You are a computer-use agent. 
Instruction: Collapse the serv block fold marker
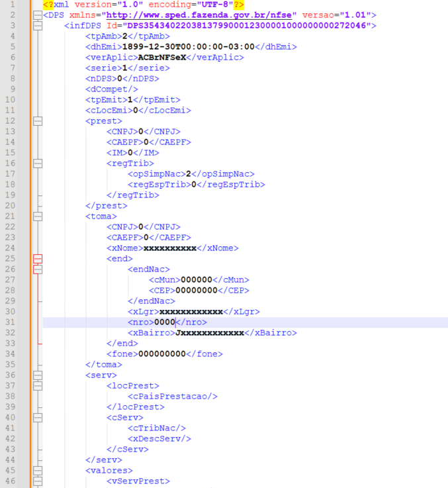pyautogui.click(x=38, y=375)
